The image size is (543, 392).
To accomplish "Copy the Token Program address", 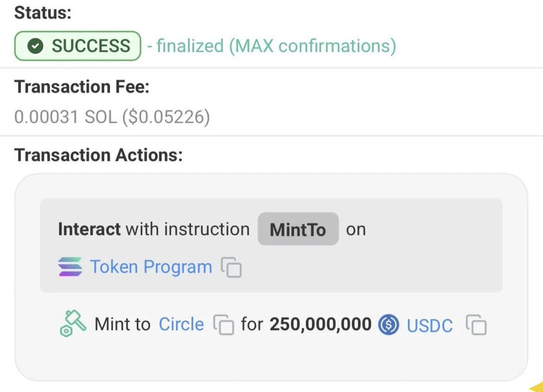I will [231, 267].
